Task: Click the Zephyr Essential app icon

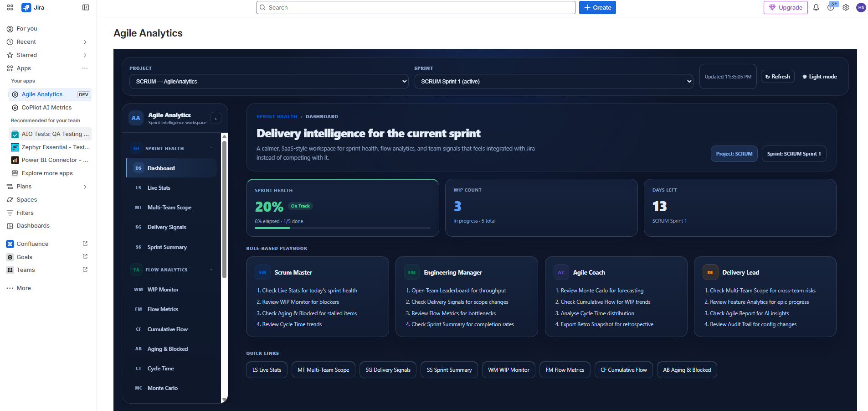Action: pos(15,147)
